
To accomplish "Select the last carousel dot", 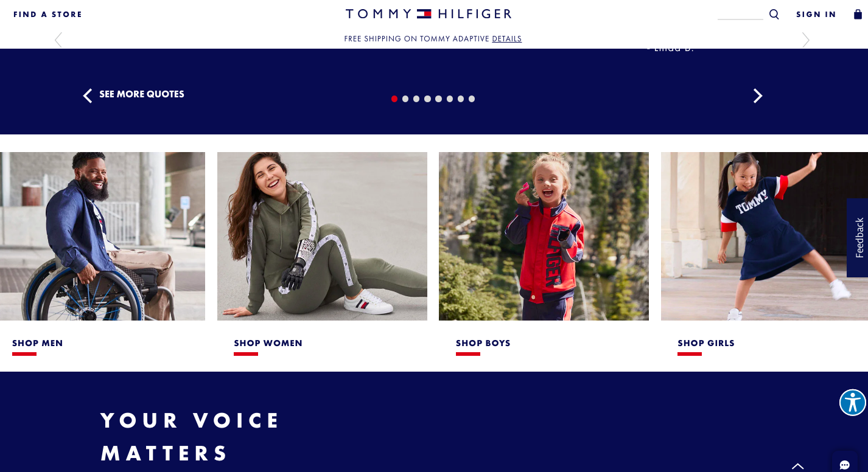I will click(x=472, y=99).
